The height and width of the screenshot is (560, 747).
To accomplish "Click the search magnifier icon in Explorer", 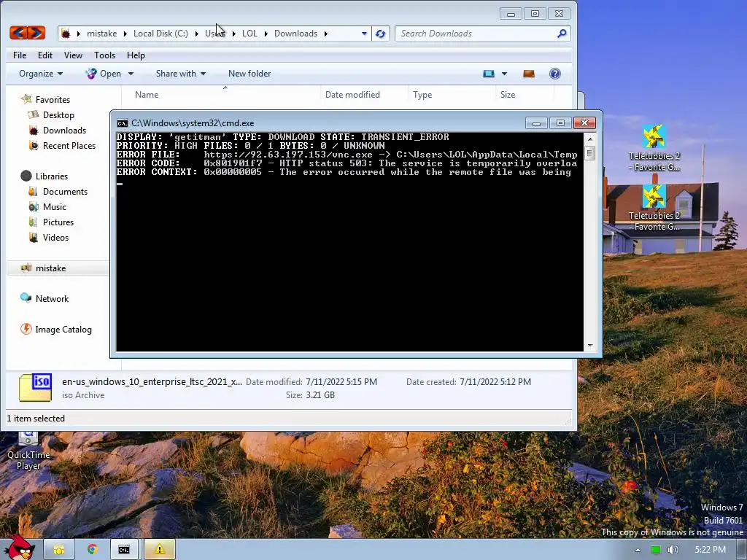I will click(x=562, y=34).
